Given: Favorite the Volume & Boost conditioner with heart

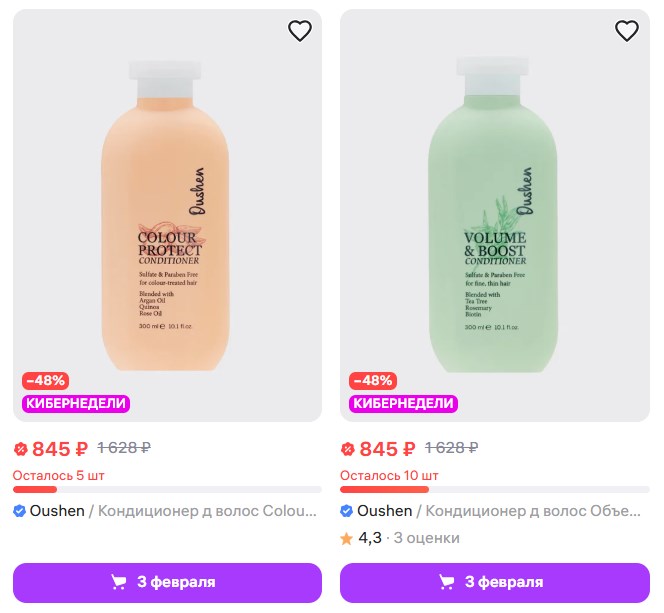Looking at the screenshot, I should pos(626,31).
